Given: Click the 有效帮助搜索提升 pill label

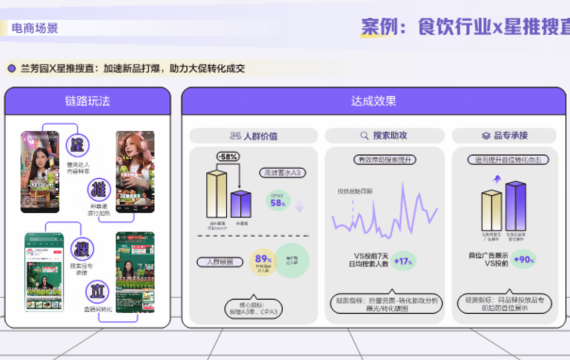Looking at the screenshot, I should pos(385,160).
